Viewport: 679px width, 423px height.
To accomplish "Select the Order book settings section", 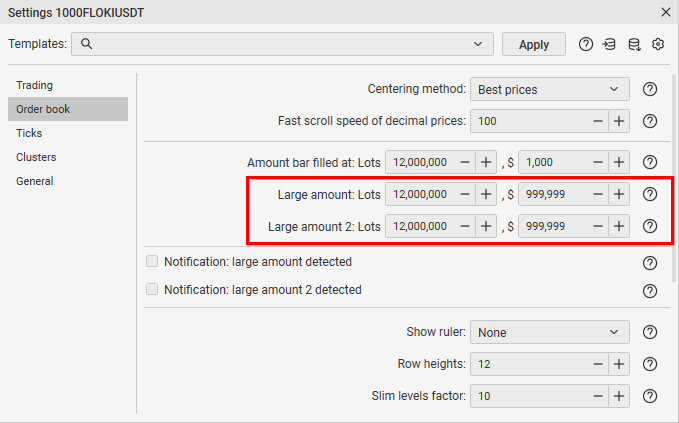I will click(68, 109).
